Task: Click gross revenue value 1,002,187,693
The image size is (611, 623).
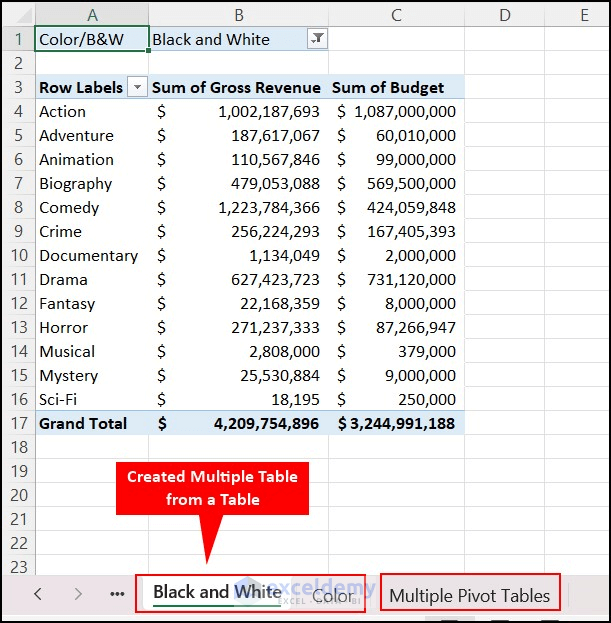Action: 269,112
